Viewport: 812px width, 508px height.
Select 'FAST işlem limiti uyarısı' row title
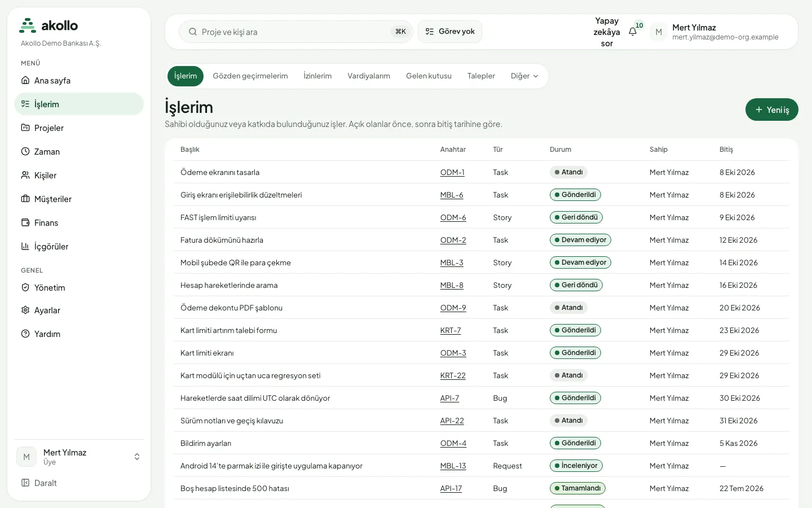(218, 217)
